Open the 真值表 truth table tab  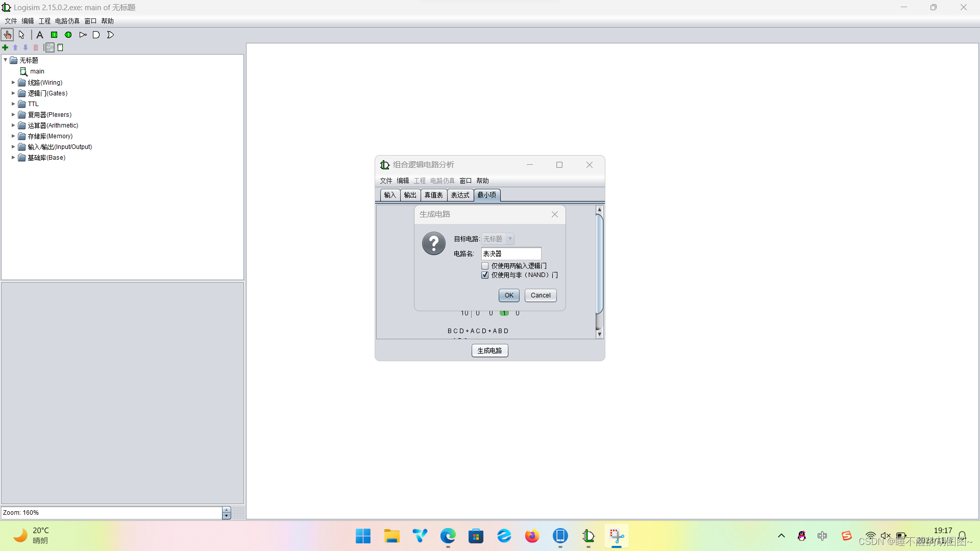coord(433,195)
